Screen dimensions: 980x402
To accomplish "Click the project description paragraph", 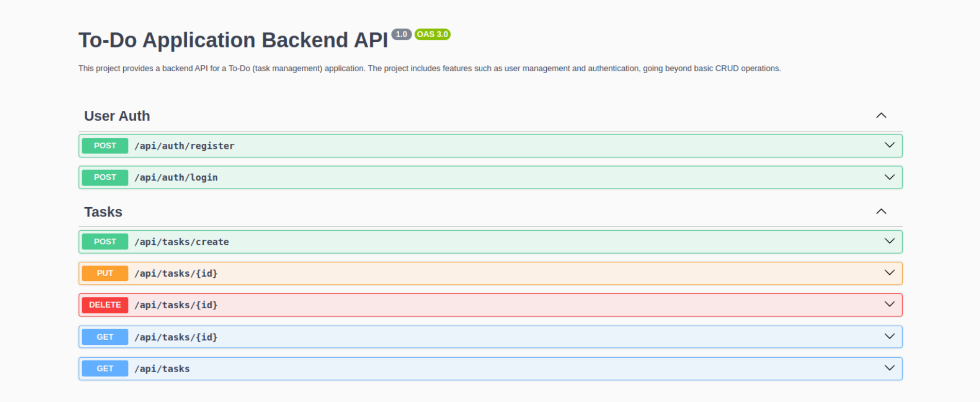I will 430,68.
